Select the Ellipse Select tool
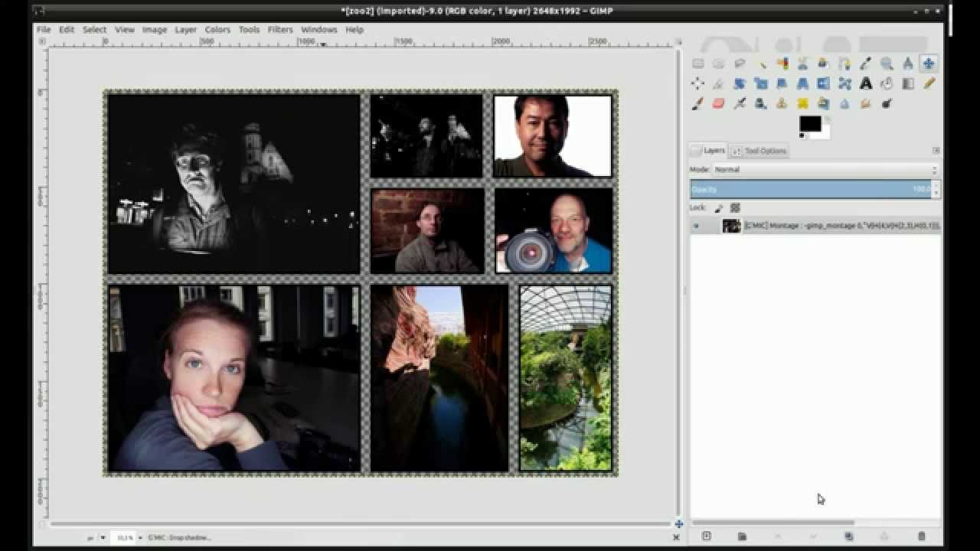 click(x=718, y=64)
